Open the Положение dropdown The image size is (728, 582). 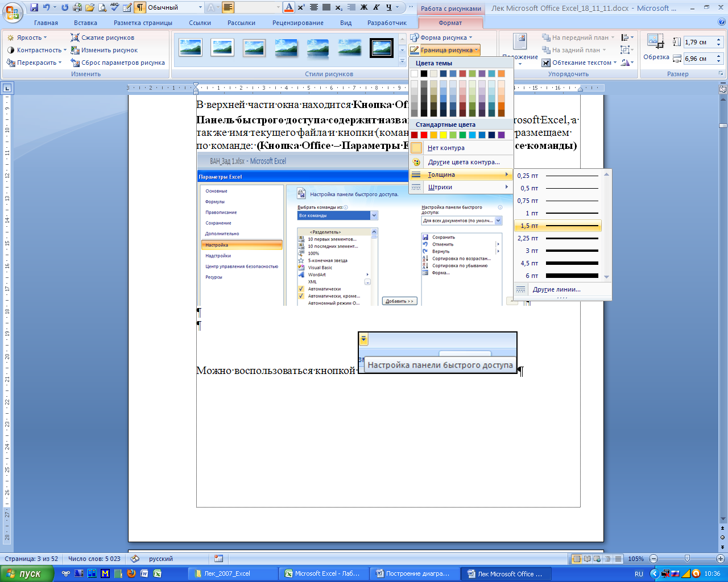(520, 50)
